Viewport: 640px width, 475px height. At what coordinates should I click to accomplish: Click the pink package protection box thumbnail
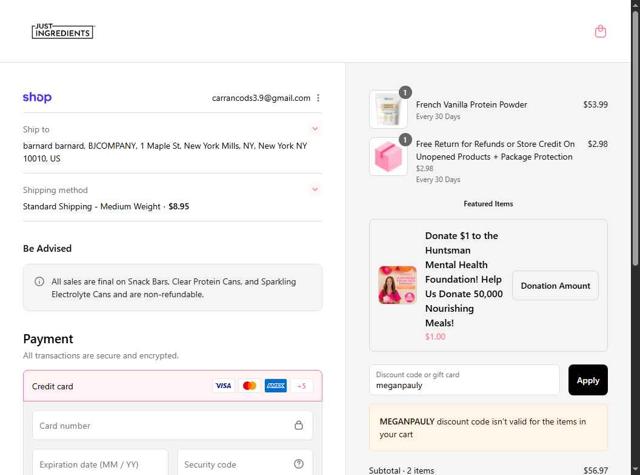pos(389,157)
